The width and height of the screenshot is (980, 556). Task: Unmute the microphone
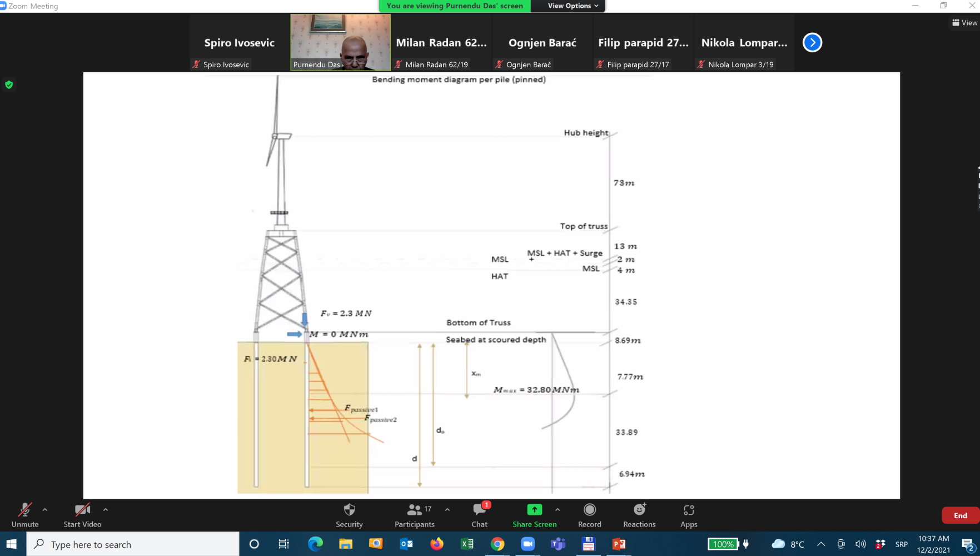tap(25, 515)
